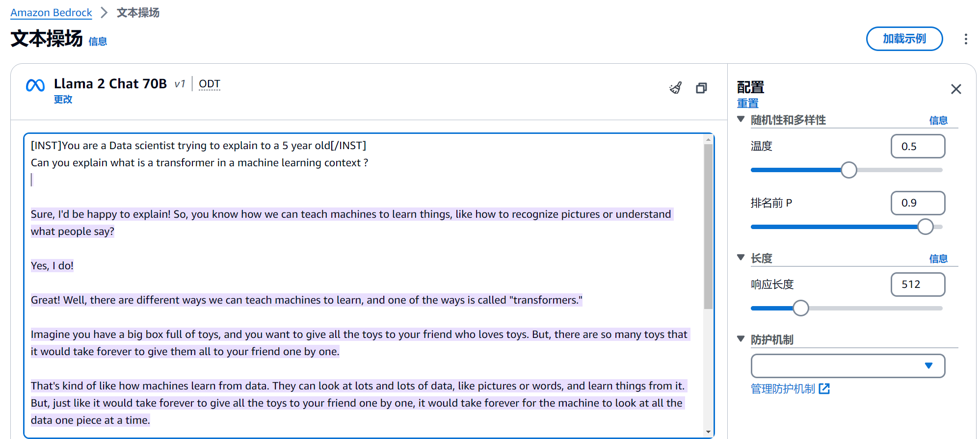Viewport: 980px width, 439px height.
Task: Open 管理防护机制 link
Action: (783, 389)
